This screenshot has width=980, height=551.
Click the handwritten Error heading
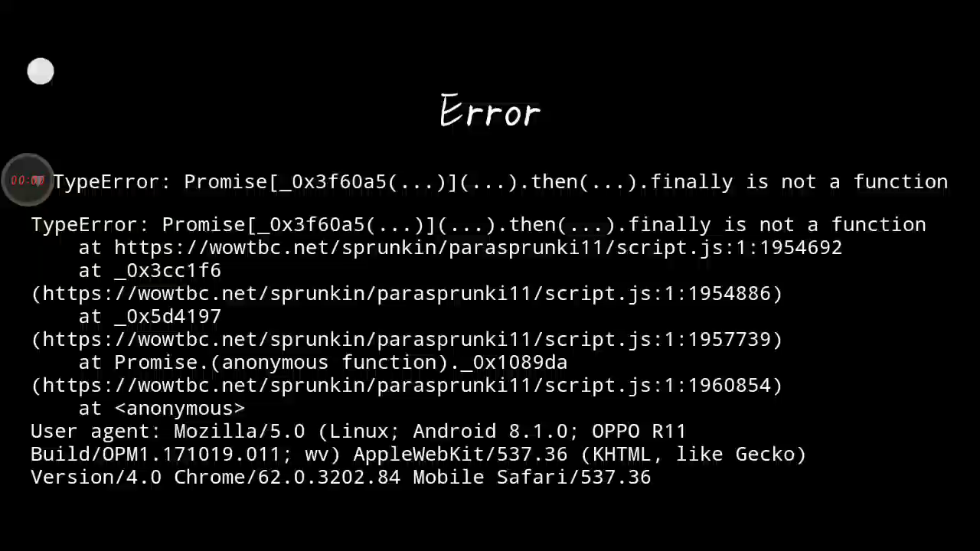pos(490,112)
